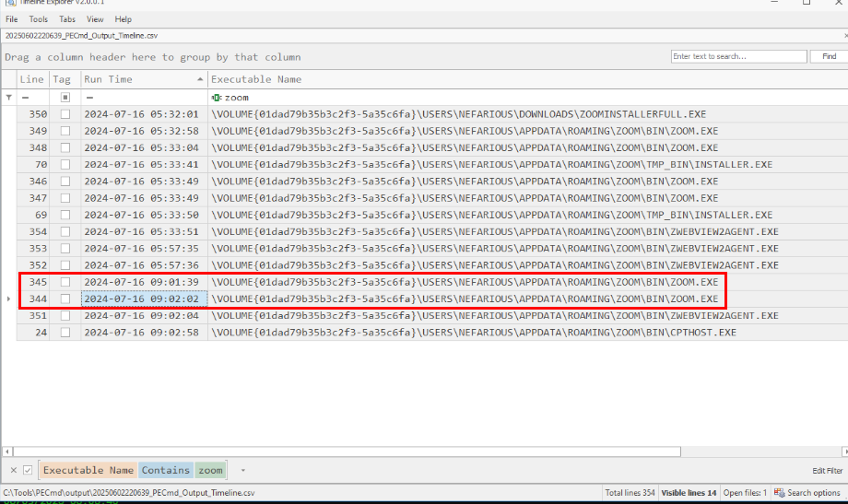Remove the active filter with the X icon
The image size is (848, 504).
click(13, 470)
